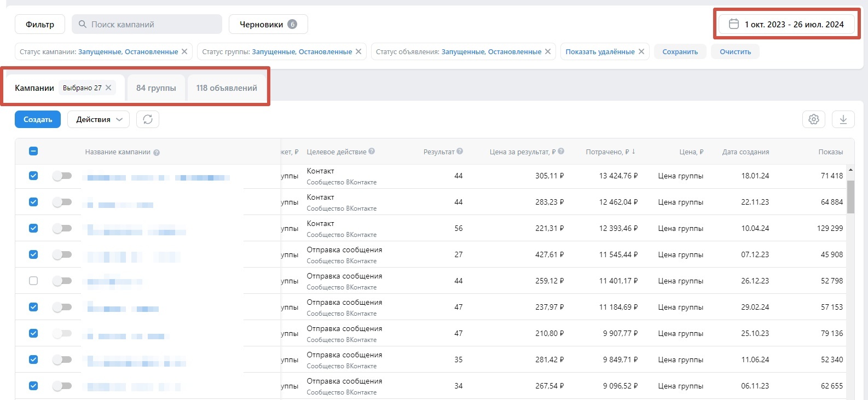Enable switch for campaign created 07.12.23
This screenshot has height=400, width=868.
[x=62, y=254]
